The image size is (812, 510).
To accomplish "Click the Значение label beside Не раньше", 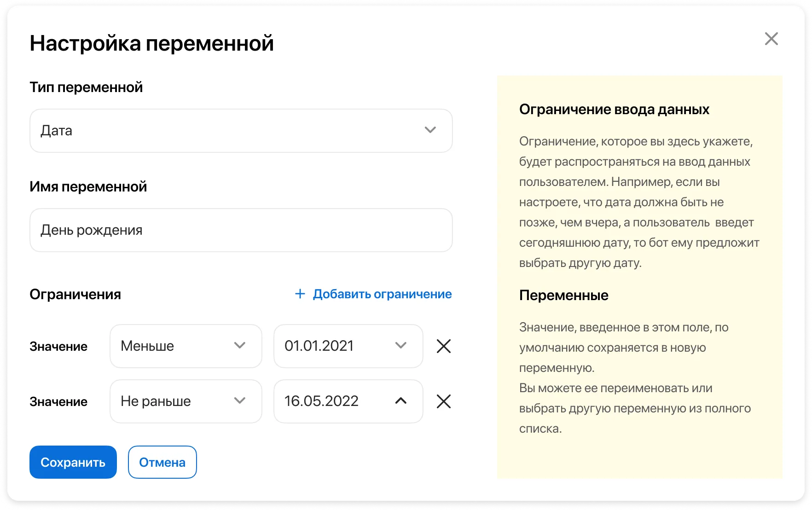I will coord(58,402).
